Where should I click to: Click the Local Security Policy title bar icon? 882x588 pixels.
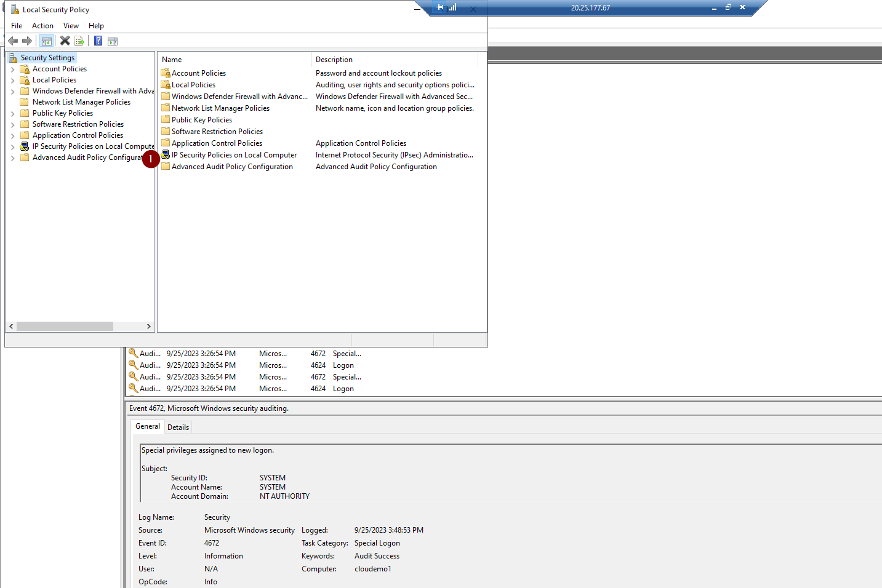(x=15, y=9)
